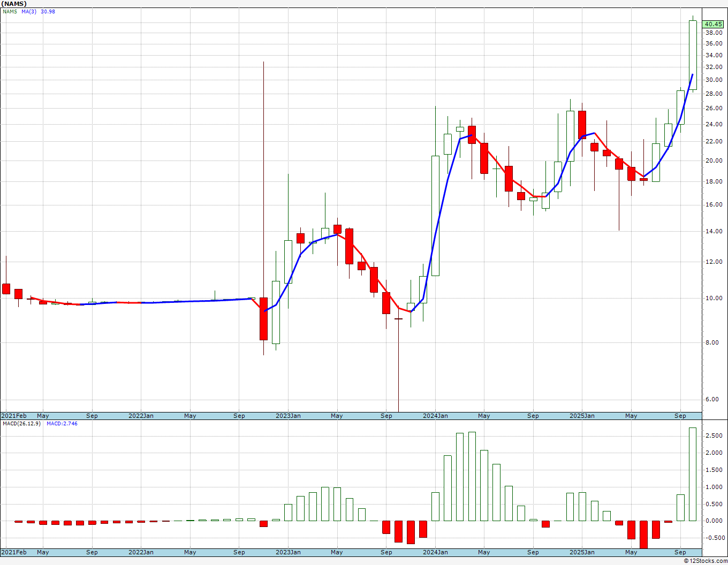728x565 pixels.
Task: Select the 32.00 price axis label
Action: 714,67
